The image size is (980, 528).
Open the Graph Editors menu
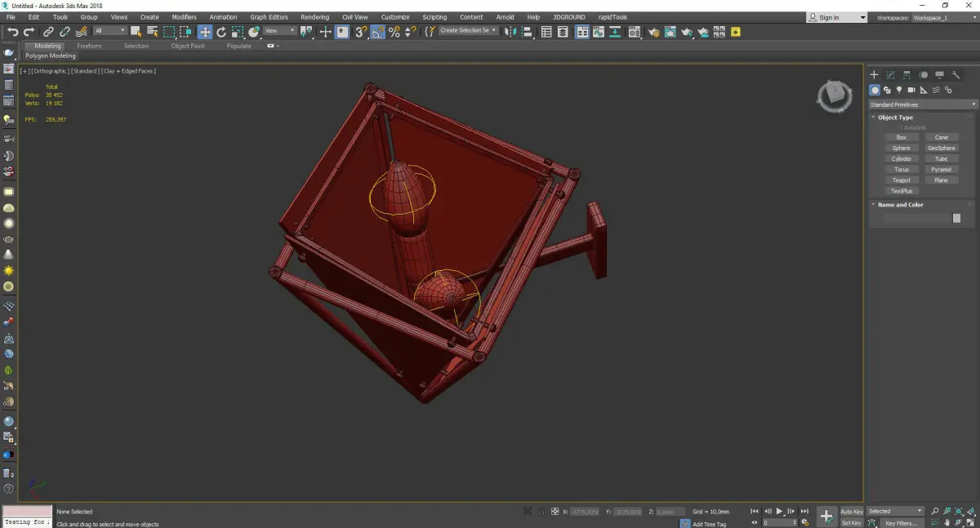(x=269, y=17)
